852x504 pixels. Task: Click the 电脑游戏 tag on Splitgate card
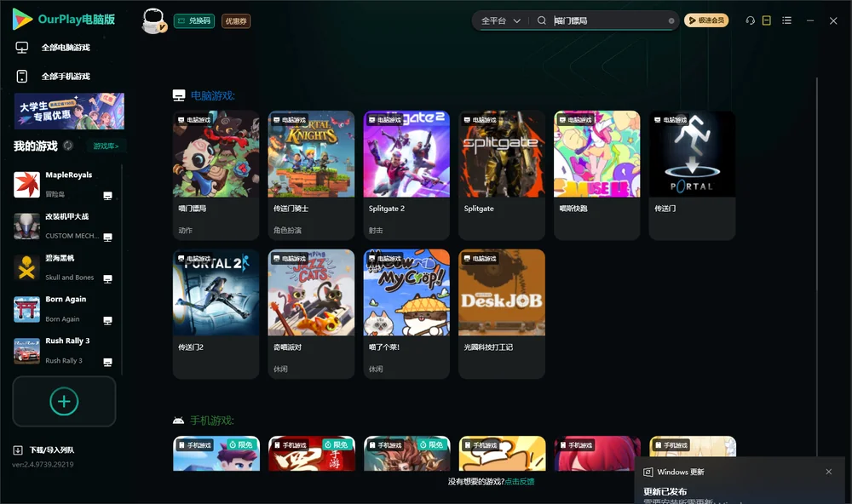[x=480, y=119]
